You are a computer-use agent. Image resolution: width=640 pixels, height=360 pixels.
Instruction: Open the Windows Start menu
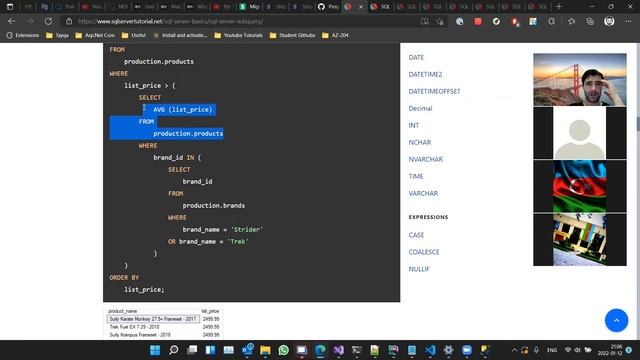click(x=155, y=350)
